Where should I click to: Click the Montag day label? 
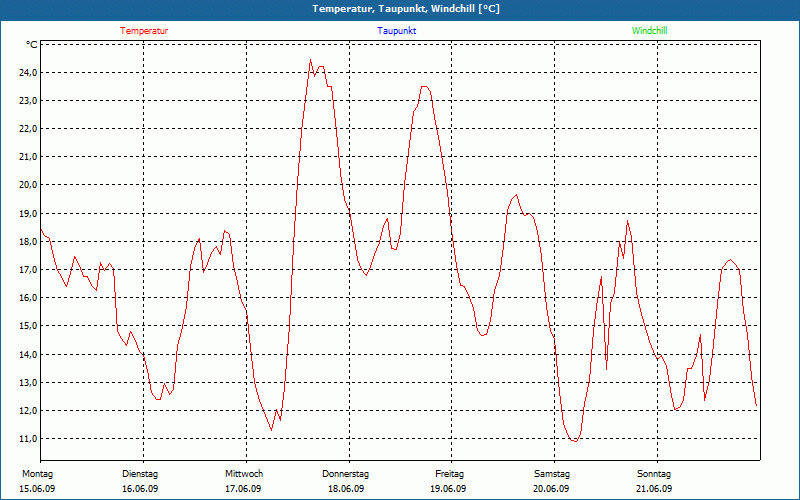click(37, 474)
